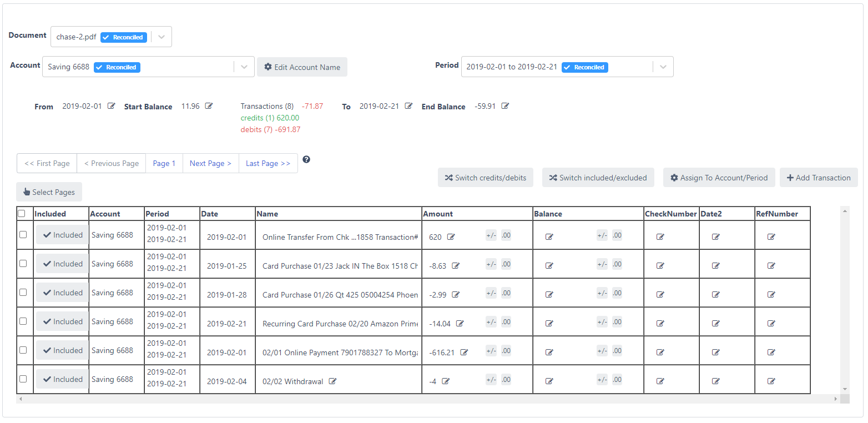Click Switch credits/debits
Viewport: 868px width, 423px height.
(x=486, y=177)
